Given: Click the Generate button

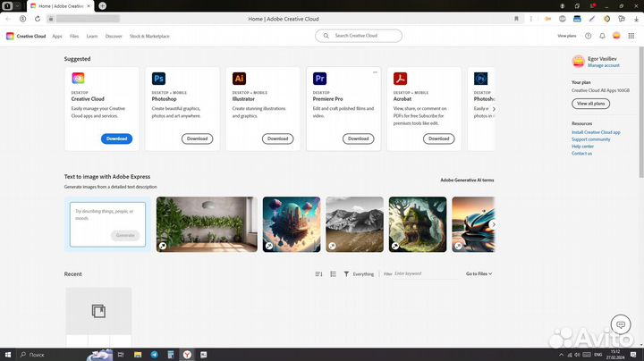Looking at the screenshot, I should coord(125,236).
